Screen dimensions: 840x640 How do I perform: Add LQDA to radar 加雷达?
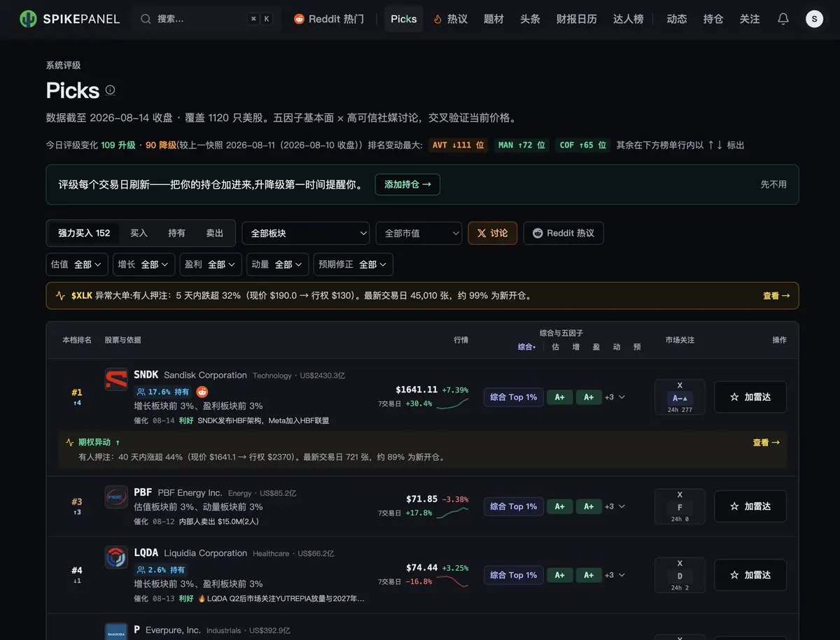coord(750,575)
